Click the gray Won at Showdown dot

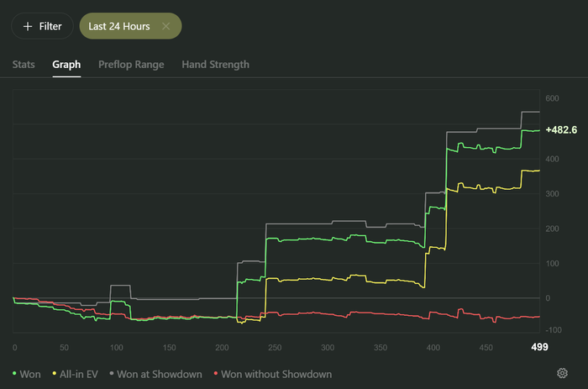[x=113, y=374]
